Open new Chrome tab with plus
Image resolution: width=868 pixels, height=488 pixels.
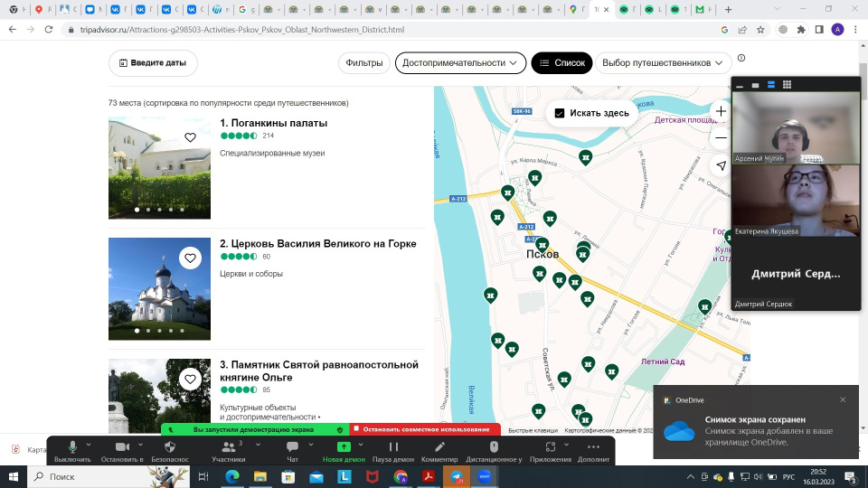point(729,9)
